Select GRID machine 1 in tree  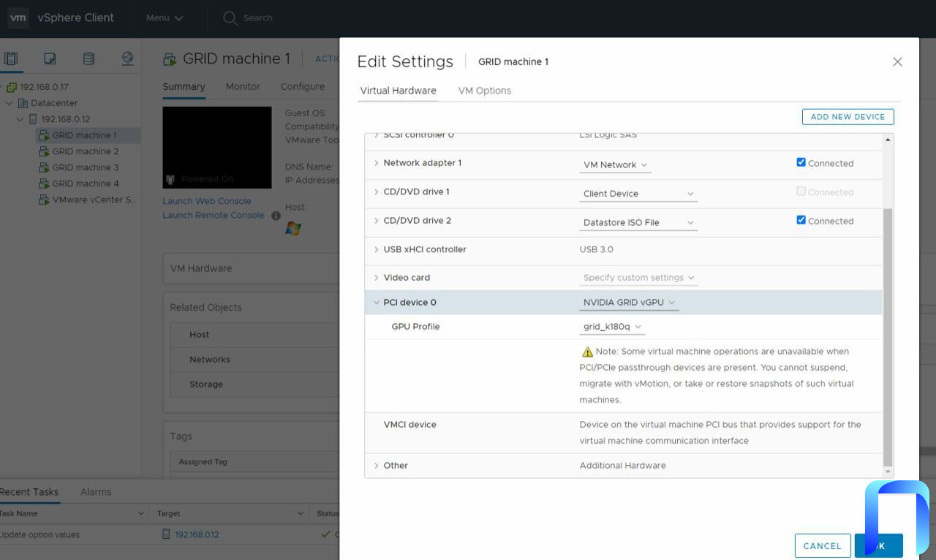84,135
